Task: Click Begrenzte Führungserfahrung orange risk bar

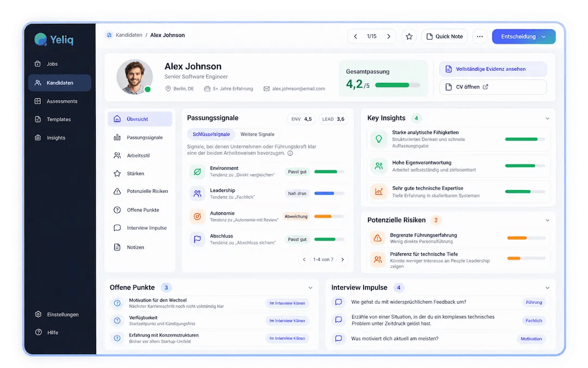Action: coord(526,238)
